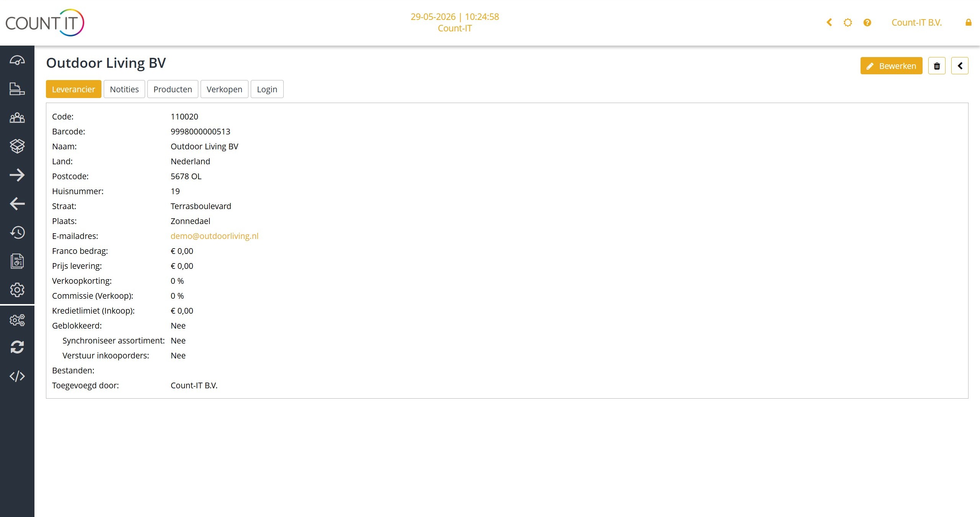Viewport: 980px width, 517px height.
Task: Click the code value 110020
Action: [x=185, y=117]
